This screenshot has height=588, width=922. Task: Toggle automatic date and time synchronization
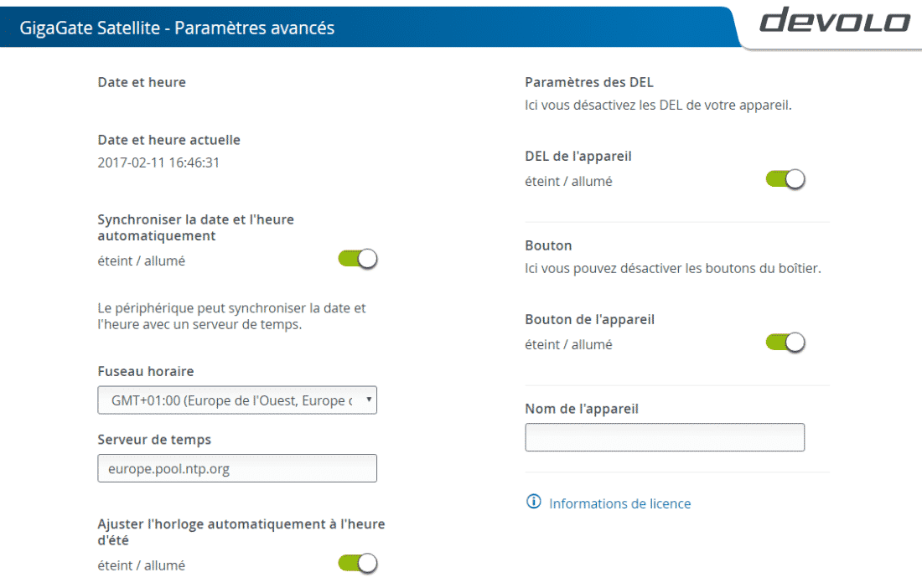pos(358,260)
